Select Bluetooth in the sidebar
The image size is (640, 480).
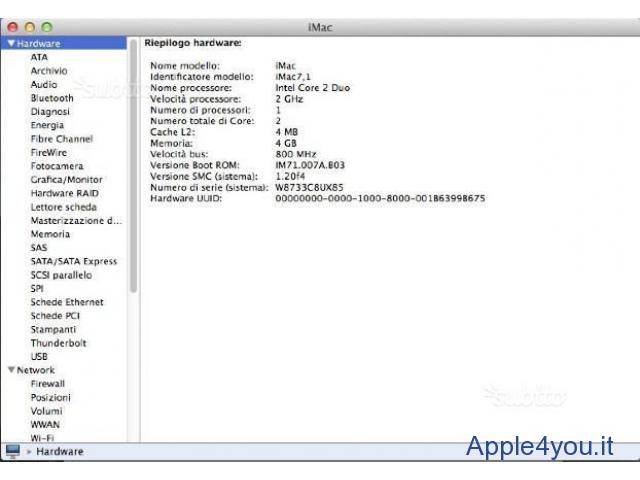(52, 98)
